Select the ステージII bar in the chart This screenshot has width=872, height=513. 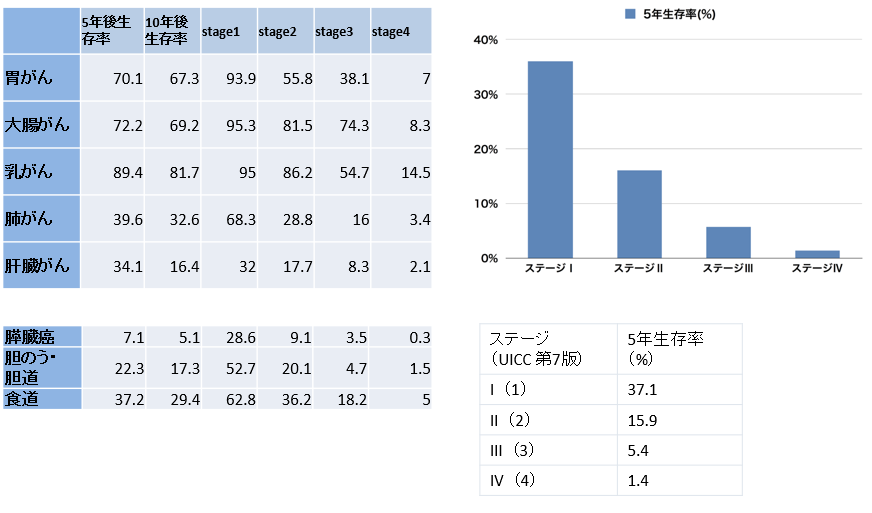(639, 214)
